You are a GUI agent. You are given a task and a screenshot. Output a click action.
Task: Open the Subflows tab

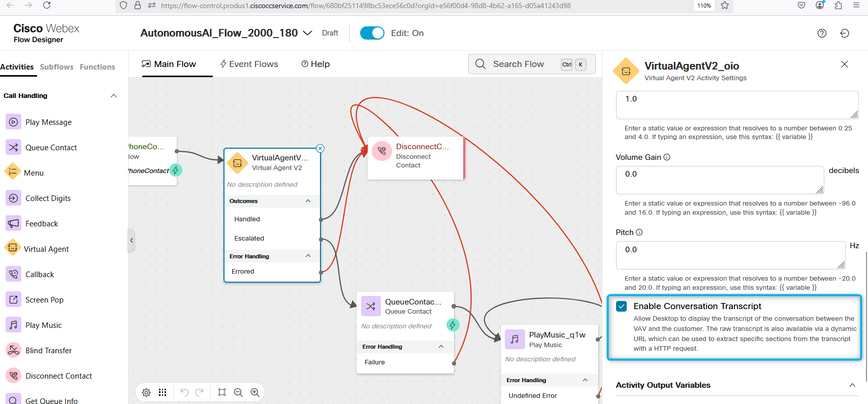tap(56, 67)
